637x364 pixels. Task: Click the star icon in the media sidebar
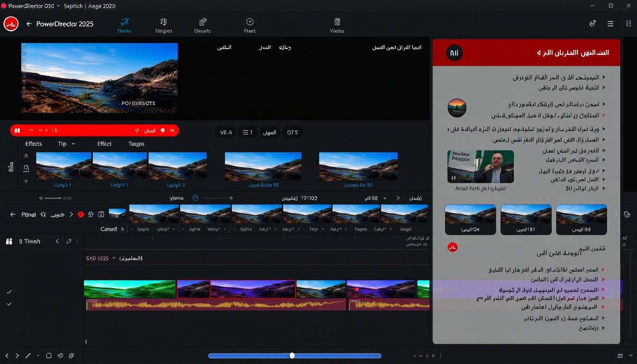(26, 155)
